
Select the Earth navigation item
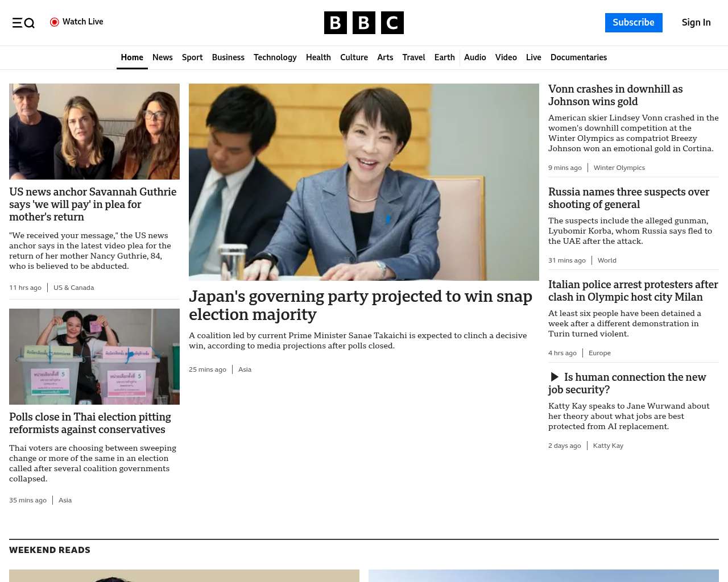[x=444, y=57]
